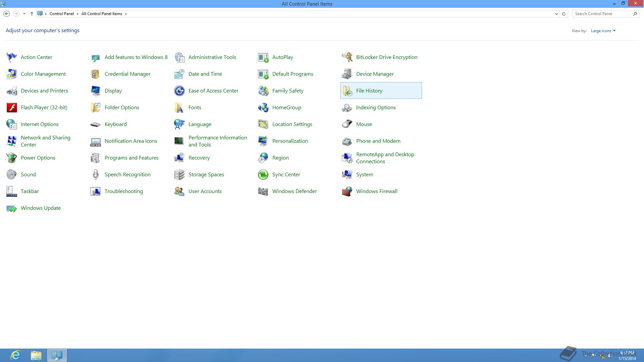Viewport: 644px width, 362px height.
Task: Open the File History folder icon
Action: coord(347,91)
